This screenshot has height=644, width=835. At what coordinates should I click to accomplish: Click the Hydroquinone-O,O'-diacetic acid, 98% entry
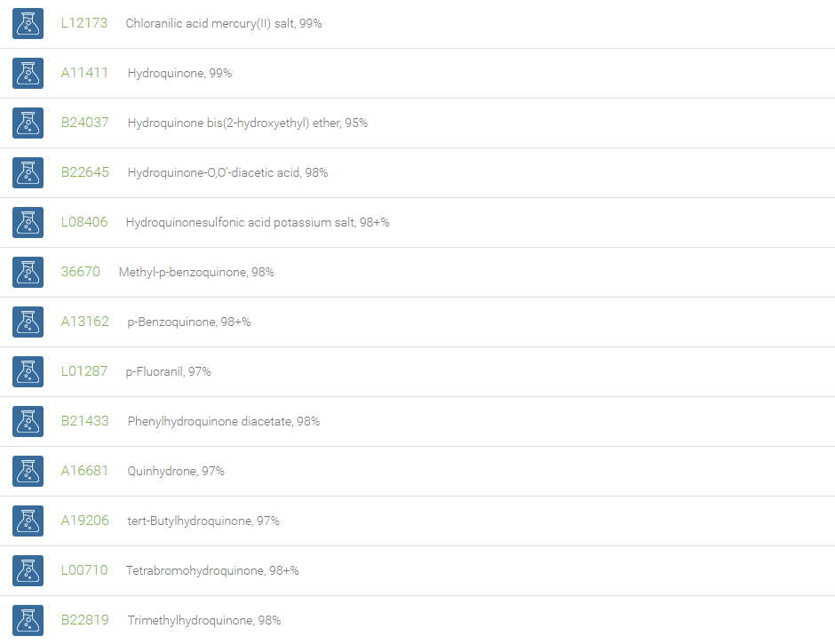[227, 172]
